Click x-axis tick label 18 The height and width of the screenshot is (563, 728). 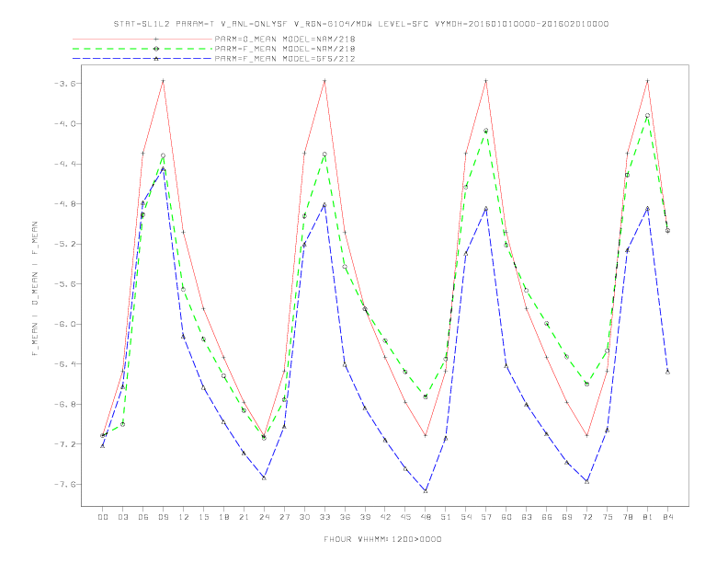tap(223, 517)
